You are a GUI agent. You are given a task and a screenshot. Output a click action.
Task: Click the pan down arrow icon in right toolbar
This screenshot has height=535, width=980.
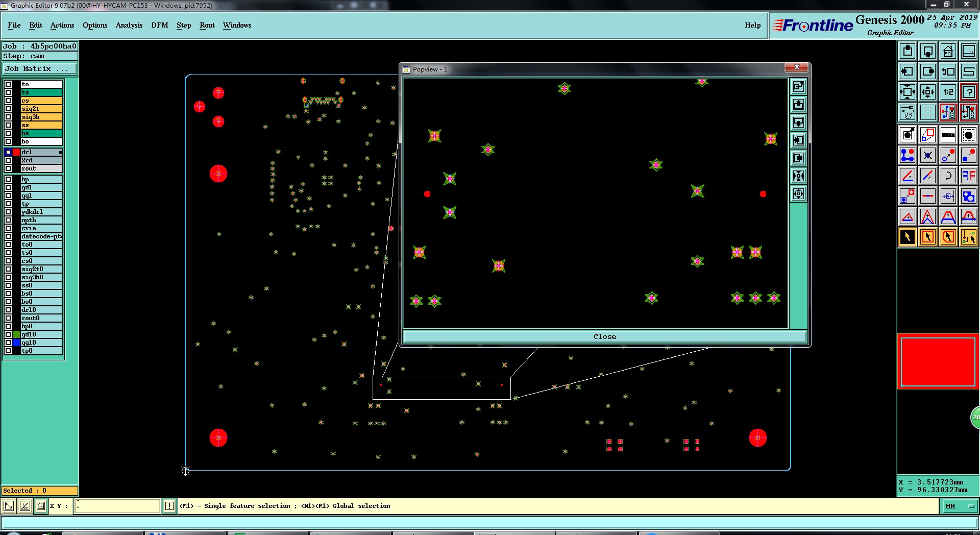[928, 51]
